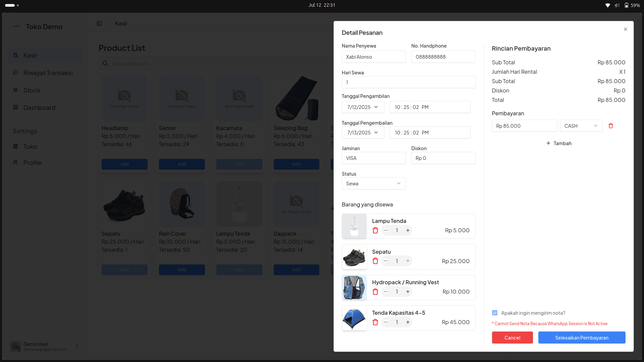Delete Tenda Kapasitas 4-5 from rented items
644x362 pixels.
point(375,322)
